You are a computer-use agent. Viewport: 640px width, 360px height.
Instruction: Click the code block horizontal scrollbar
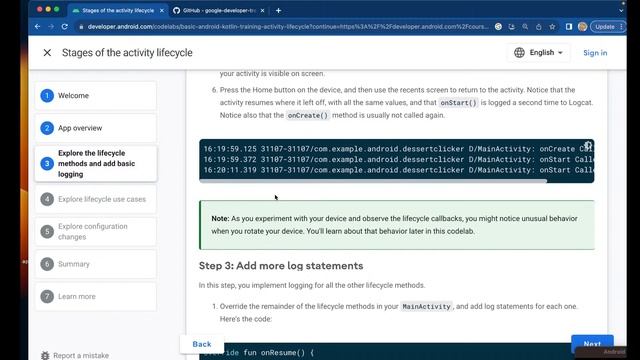pyautogui.click(x=373, y=181)
